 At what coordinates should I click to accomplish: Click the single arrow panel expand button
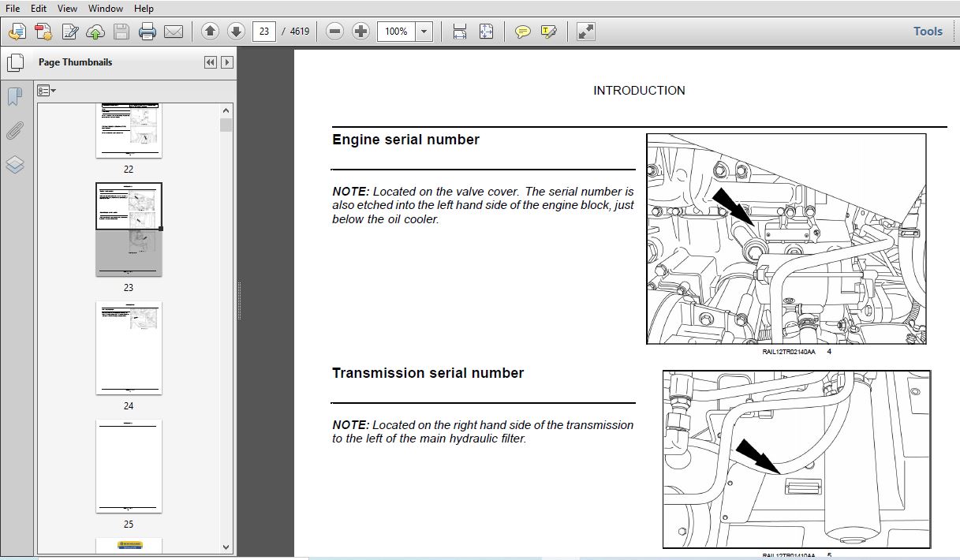pyautogui.click(x=227, y=62)
